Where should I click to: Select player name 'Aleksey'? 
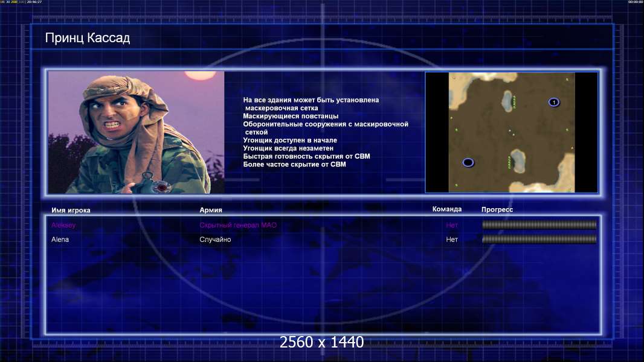tap(63, 224)
